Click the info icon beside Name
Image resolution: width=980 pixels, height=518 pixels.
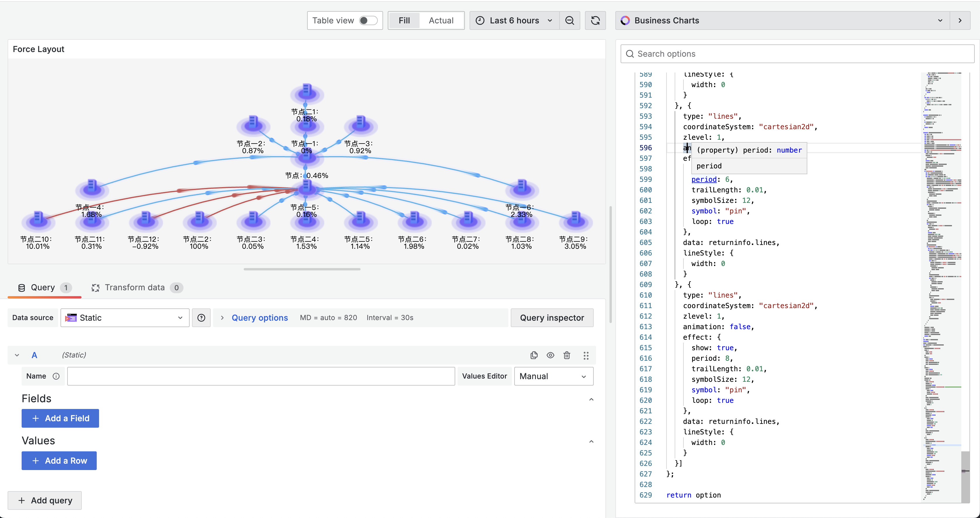point(56,376)
